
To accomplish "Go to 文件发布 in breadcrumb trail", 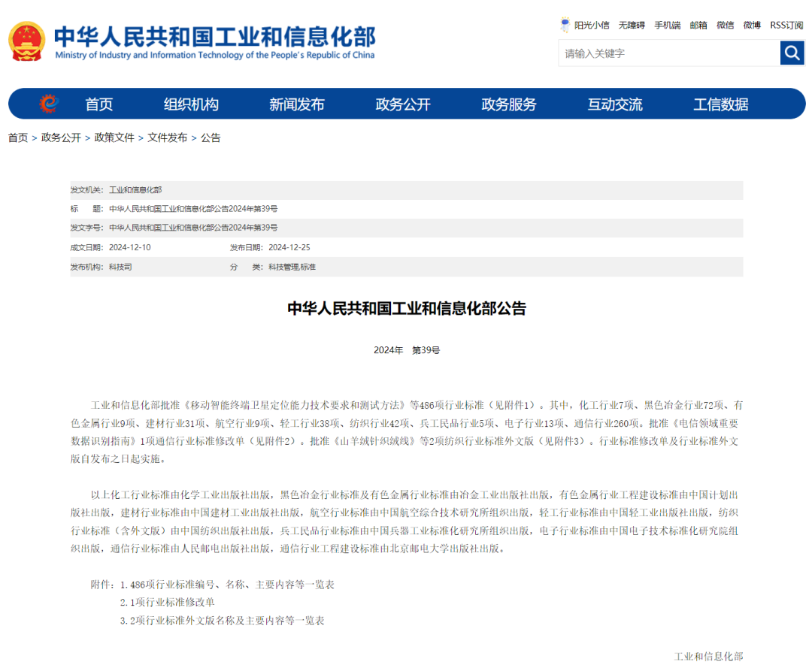I will pos(167,138).
